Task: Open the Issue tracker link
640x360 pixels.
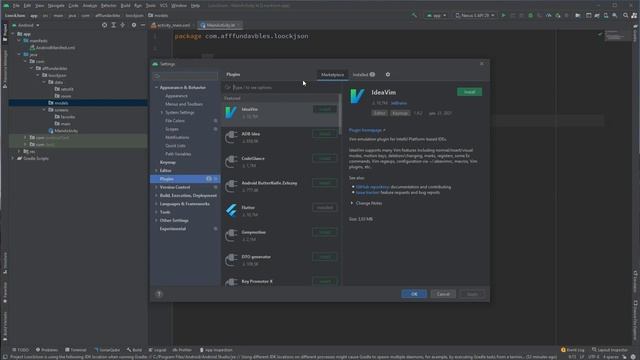Action: point(368,192)
